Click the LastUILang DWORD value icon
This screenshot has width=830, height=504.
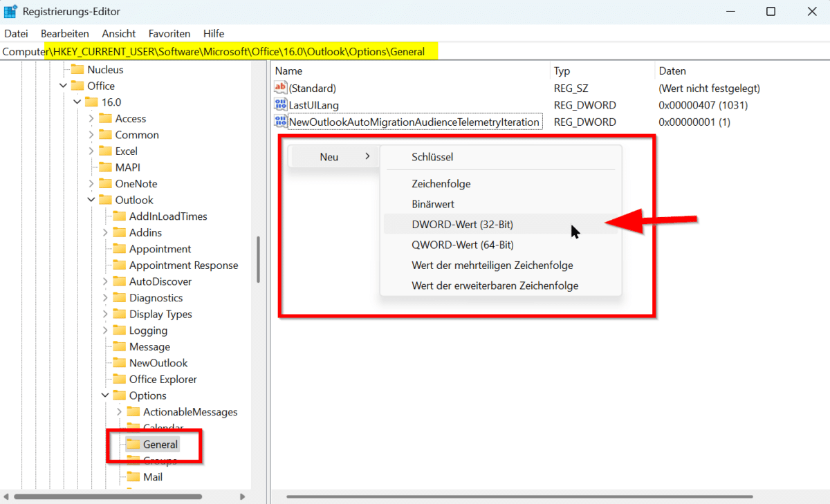(x=280, y=105)
